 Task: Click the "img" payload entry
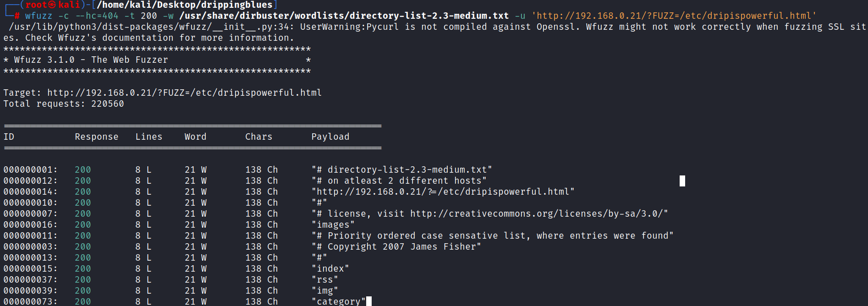click(325, 290)
